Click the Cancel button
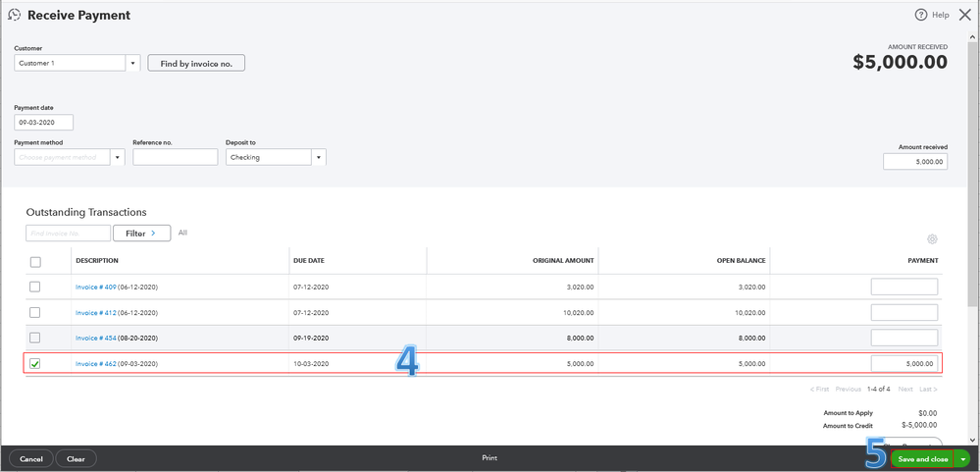 click(x=31, y=459)
